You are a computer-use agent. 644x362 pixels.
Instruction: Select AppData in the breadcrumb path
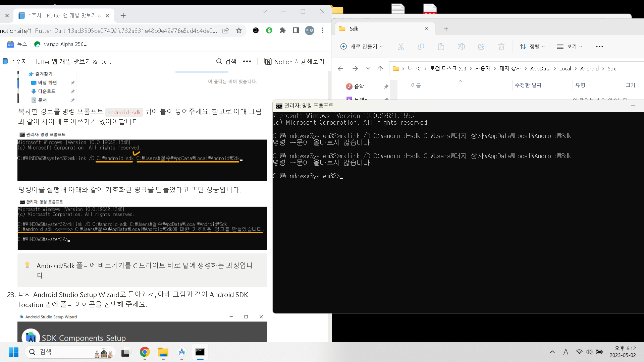click(540, 69)
